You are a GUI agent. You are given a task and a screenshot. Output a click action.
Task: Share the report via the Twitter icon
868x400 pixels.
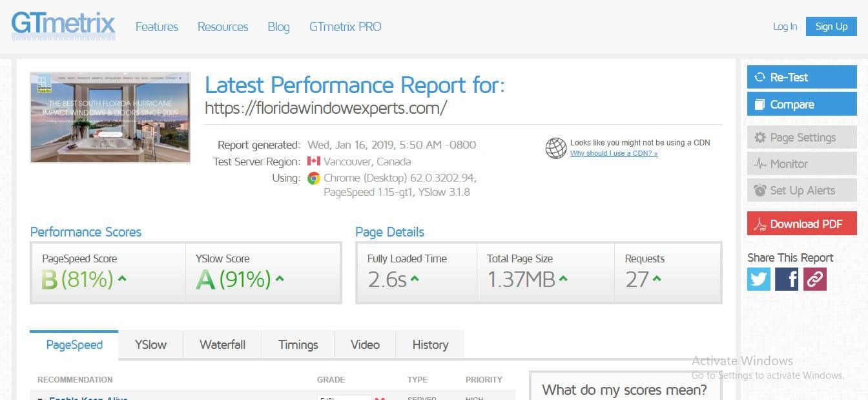758,279
